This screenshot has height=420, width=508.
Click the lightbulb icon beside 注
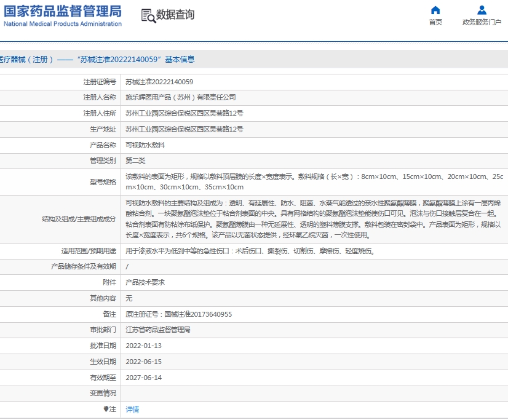tap(106, 409)
